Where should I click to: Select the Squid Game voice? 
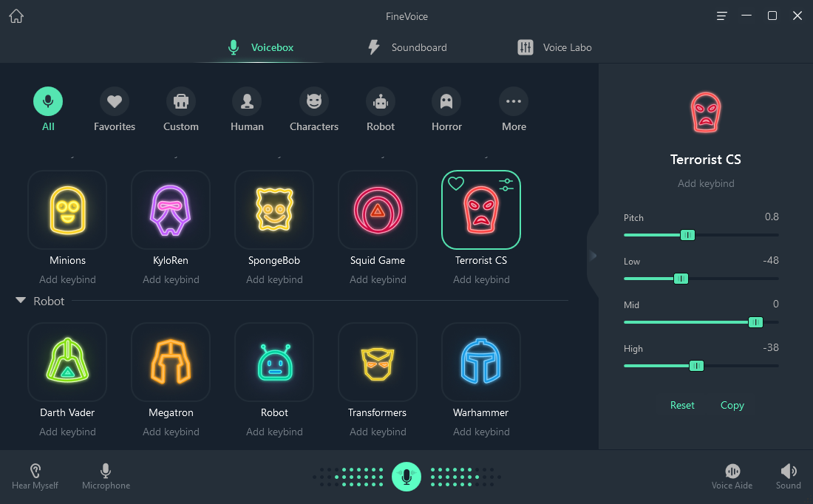tap(378, 210)
